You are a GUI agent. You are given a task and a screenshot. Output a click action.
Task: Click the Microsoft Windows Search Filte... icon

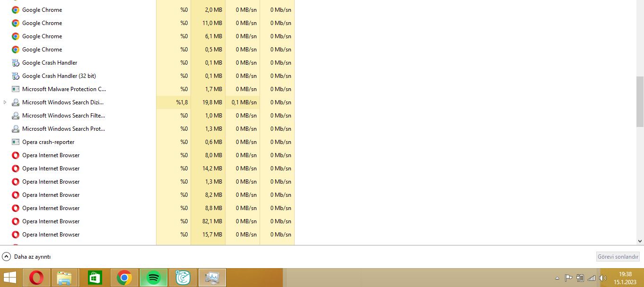click(x=16, y=116)
